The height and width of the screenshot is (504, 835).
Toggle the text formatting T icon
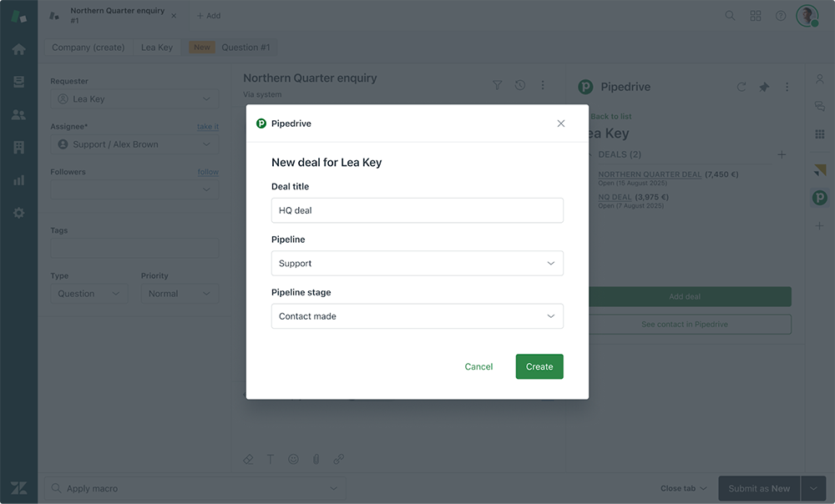click(x=271, y=459)
